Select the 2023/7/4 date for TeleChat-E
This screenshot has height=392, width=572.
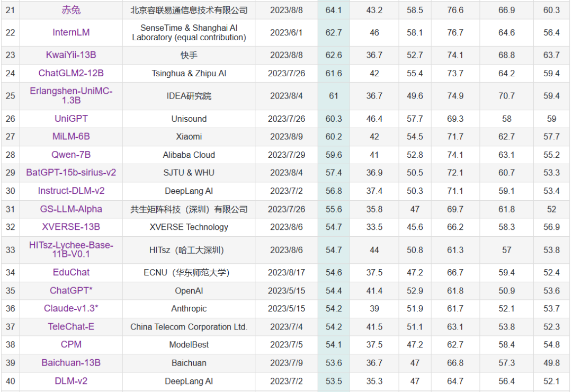click(x=287, y=327)
